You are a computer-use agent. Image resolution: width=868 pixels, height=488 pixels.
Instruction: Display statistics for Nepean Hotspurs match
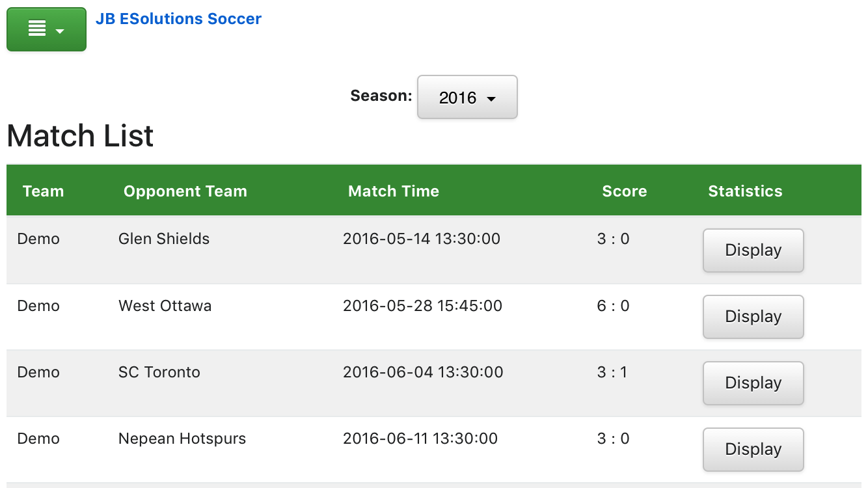pos(753,450)
